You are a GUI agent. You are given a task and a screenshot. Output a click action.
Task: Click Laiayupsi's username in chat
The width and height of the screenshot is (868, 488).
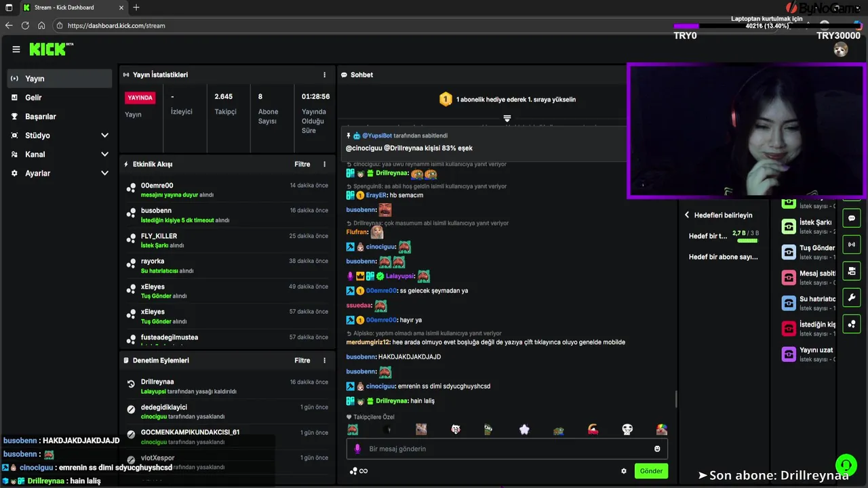pyautogui.click(x=400, y=277)
